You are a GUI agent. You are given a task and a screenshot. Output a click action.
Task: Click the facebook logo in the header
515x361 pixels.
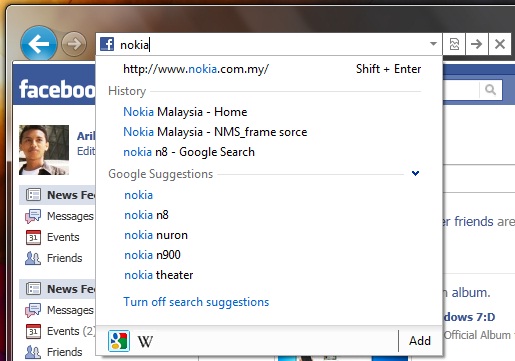57,89
